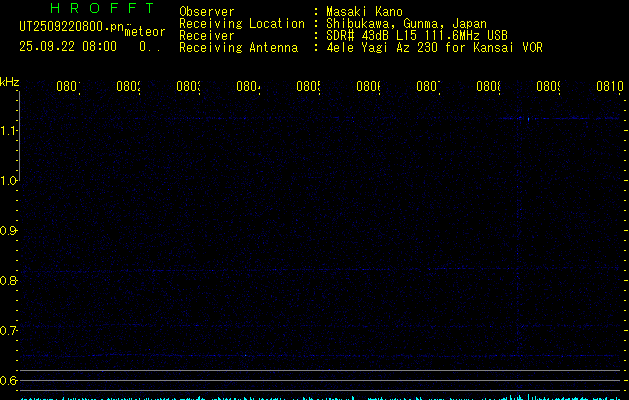Click the 0.9 kHz axis label
The width and height of the screenshot is (629, 400).
[x=9, y=231]
